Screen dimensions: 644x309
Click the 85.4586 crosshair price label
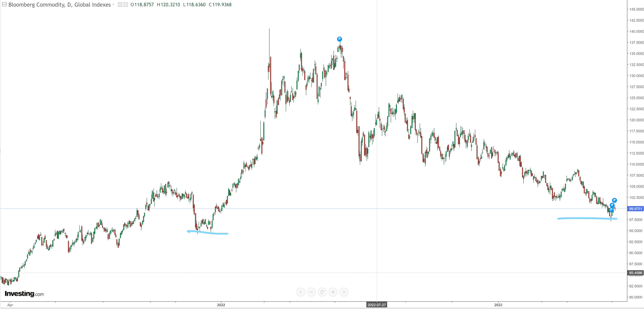635,273
